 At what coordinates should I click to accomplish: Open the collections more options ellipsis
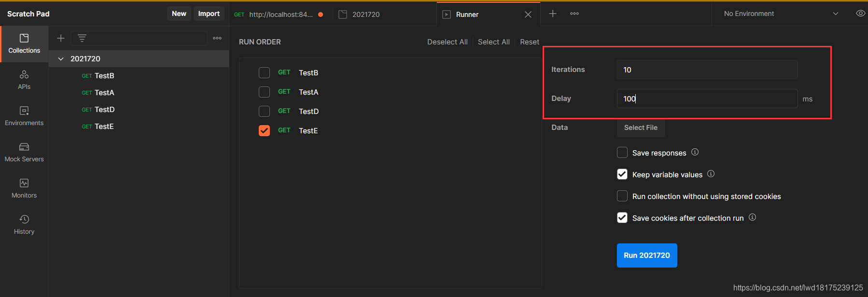(x=217, y=38)
